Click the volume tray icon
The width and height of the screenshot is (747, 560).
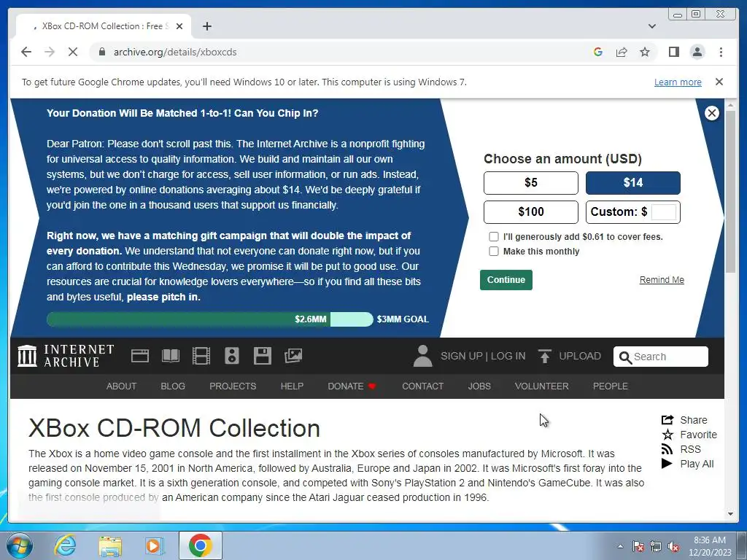tap(673, 546)
